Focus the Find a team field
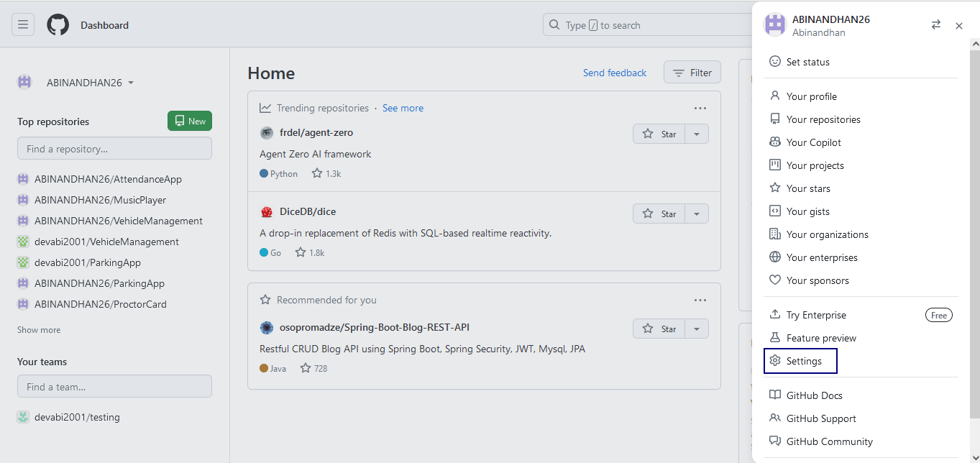Screen dimensions: 980x463 point(114,387)
